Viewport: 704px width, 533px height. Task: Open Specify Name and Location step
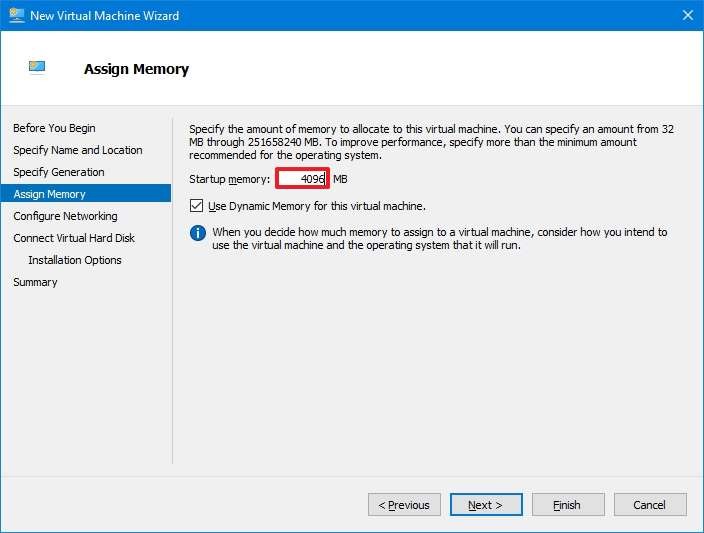[x=78, y=150]
